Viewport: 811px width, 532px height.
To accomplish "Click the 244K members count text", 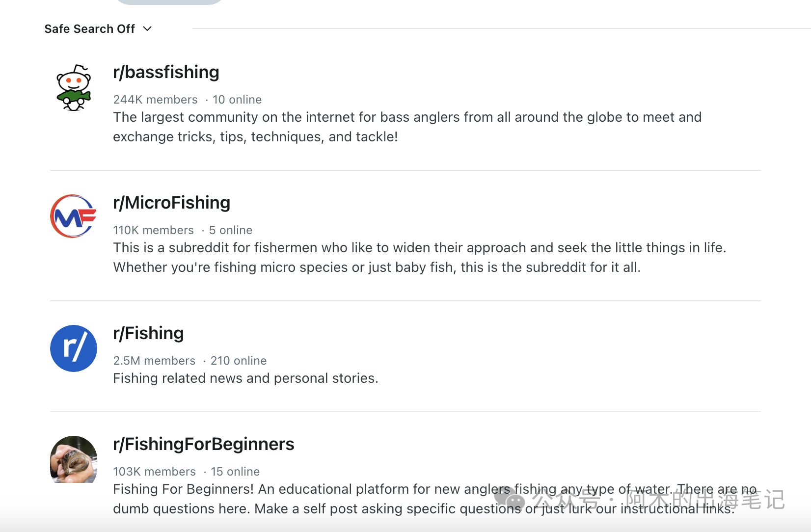I will point(155,100).
